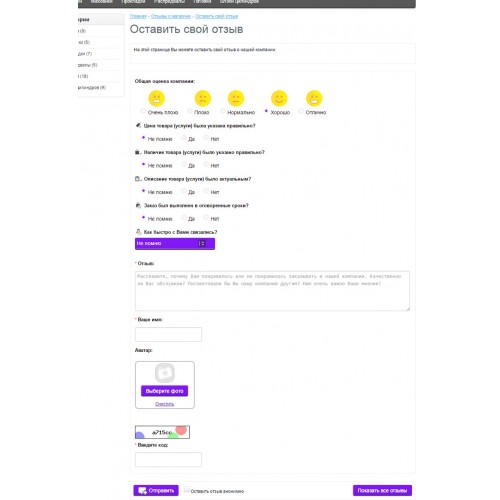Click the neutral 'Нормально' smiley face
Screen dimensions: 500x500
click(236, 98)
